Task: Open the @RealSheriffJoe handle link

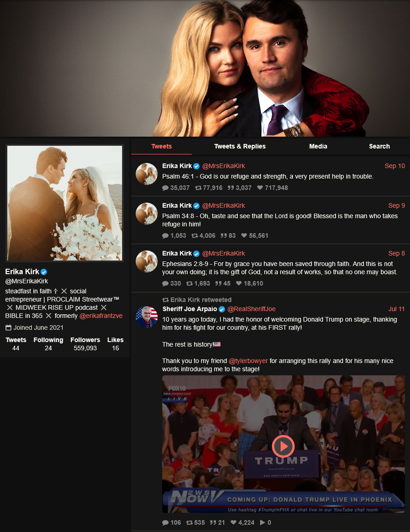Action: tap(251, 309)
